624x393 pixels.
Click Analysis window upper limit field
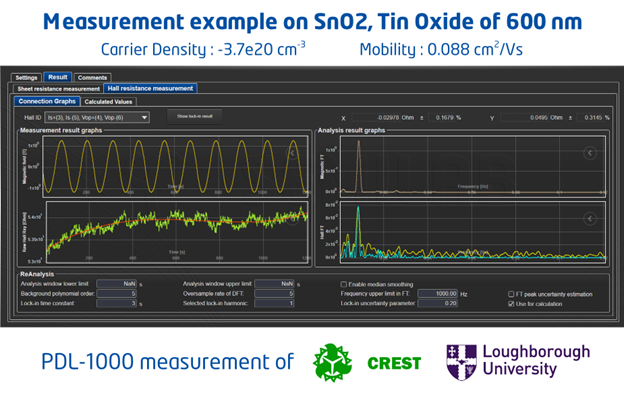click(x=275, y=284)
